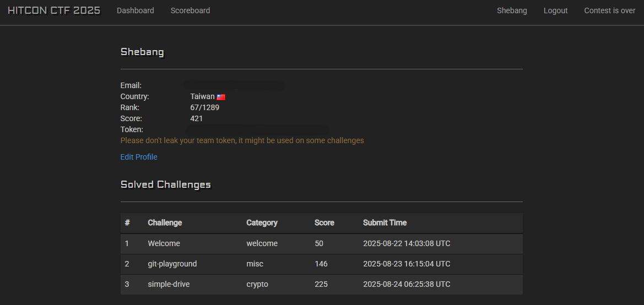This screenshot has height=305, width=644.
Task: Open the Edit Profile link
Action: [x=139, y=157]
